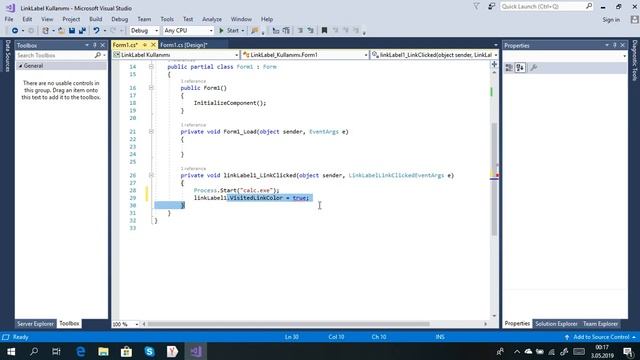This screenshot has height=360, width=640.
Task: Switch to the Form1.cs [Design] tab
Action: (x=184, y=45)
